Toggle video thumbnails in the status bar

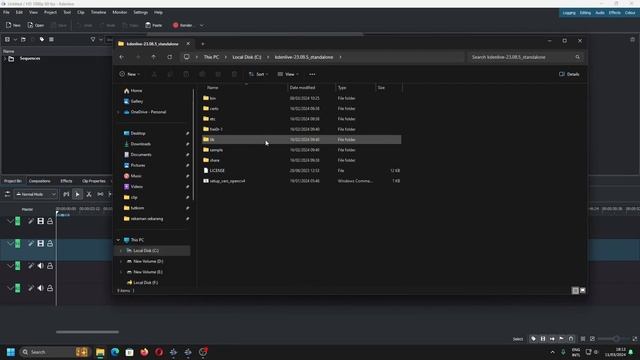coord(543,339)
